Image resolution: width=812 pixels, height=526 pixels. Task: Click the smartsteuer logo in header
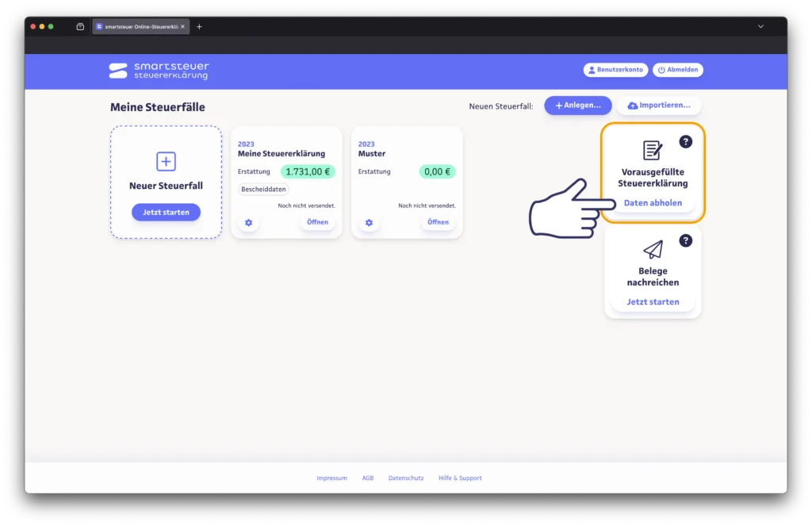point(159,71)
